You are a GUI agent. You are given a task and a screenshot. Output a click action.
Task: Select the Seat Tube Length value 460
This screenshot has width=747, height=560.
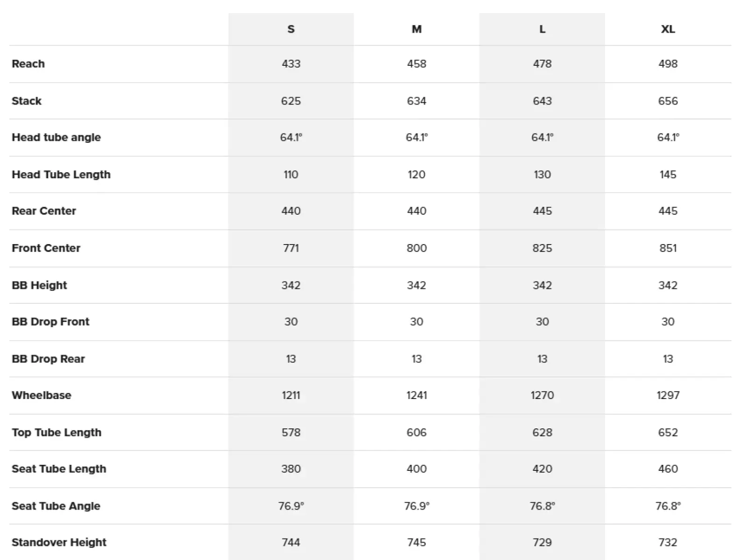click(668, 469)
